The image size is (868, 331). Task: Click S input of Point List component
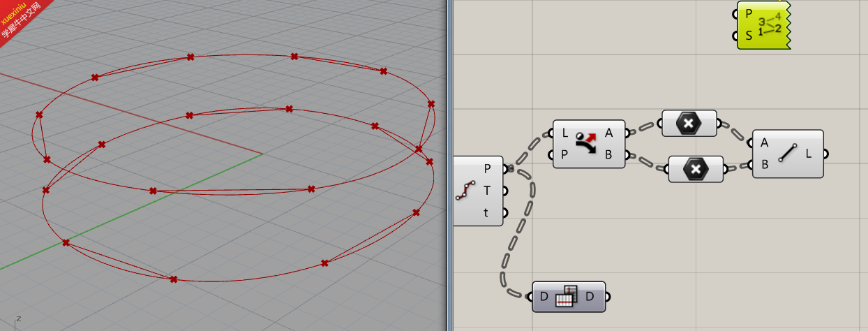click(x=749, y=36)
